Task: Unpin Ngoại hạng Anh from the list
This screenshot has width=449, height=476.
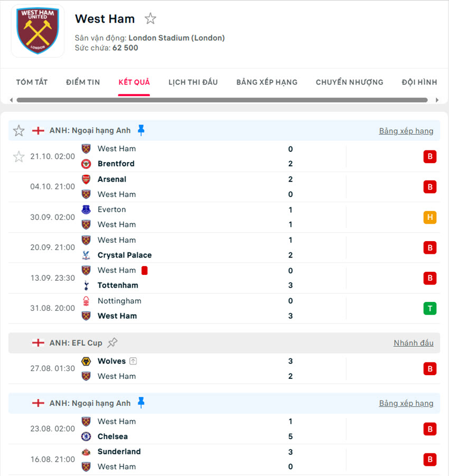Action: coord(142,130)
